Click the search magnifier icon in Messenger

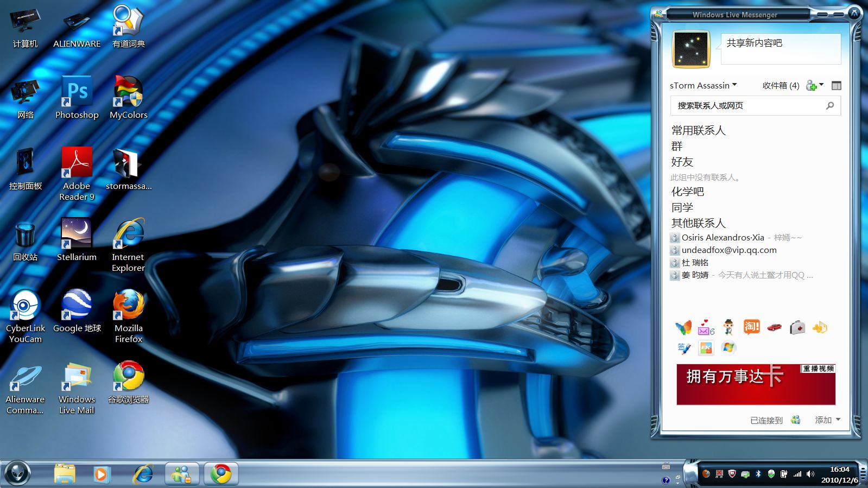[830, 105]
